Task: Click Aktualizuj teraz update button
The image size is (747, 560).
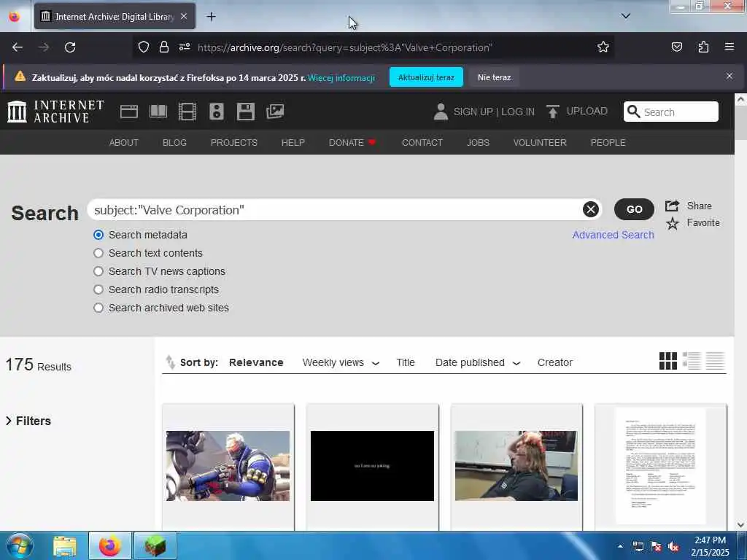Action: [426, 77]
